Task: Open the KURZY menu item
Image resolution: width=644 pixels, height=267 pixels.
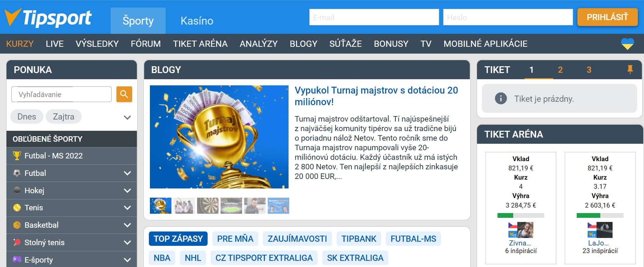Action: (20, 44)
